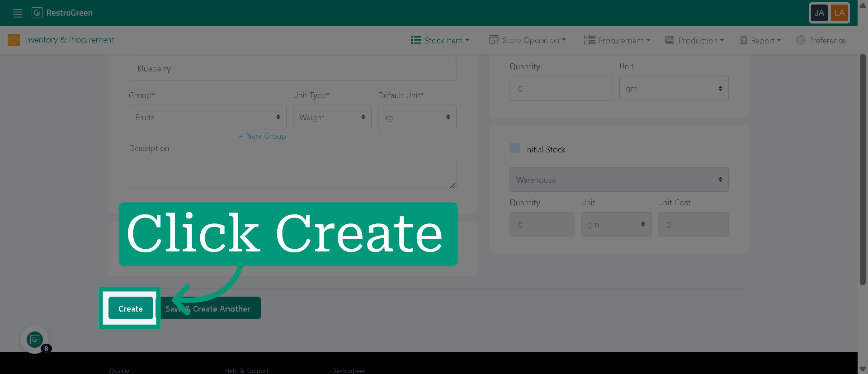This screenshot has height=374, width=868.
Task: Click the RestroGreen leaf logo icon
Action: coord(37,13)
